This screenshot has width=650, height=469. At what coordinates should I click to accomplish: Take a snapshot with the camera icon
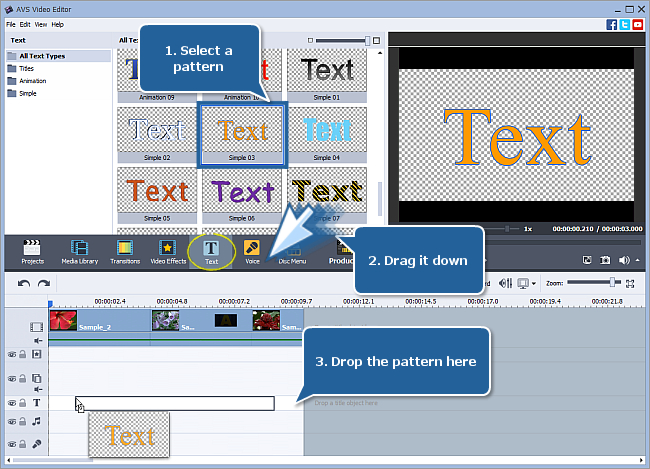coord(605,260)
